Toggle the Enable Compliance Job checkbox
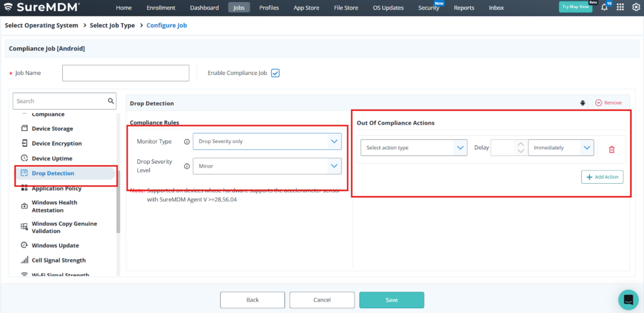 pyautogui.click(x=275, y=73)
